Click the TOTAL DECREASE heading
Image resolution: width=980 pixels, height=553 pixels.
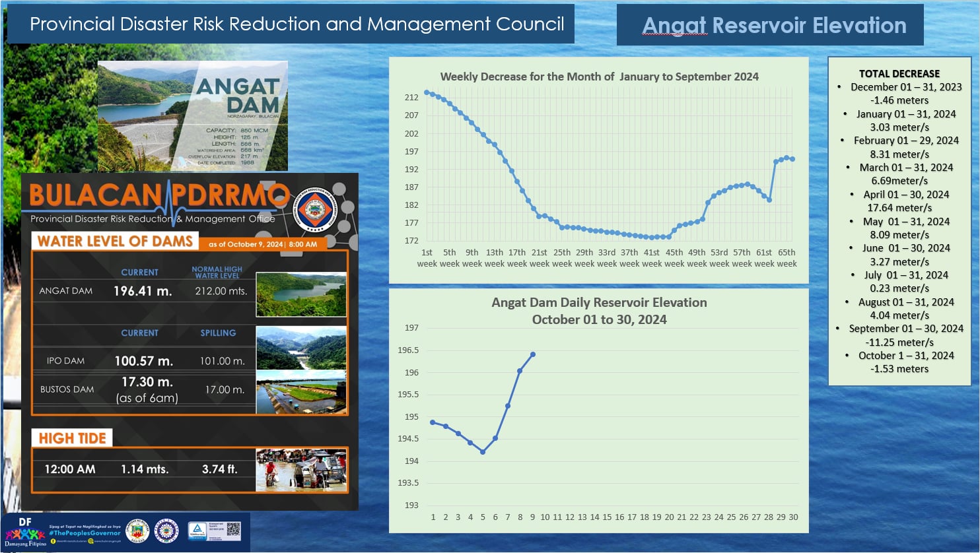899,74
